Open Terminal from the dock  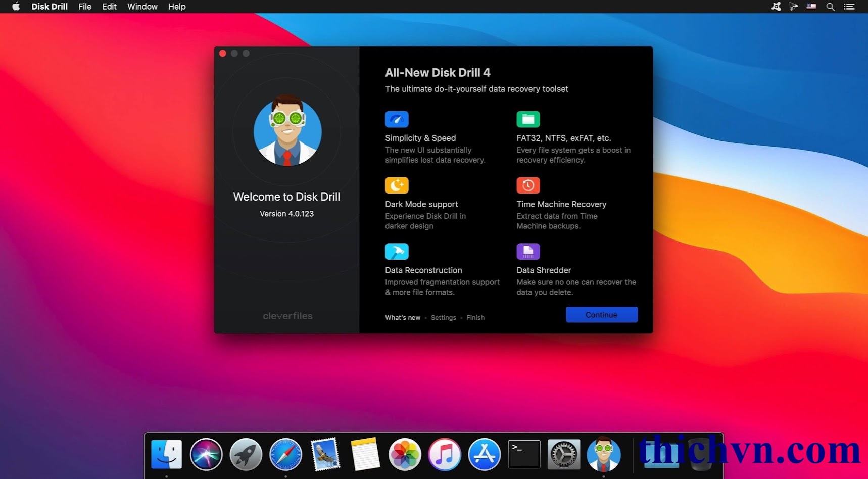[x=524, y=454]
